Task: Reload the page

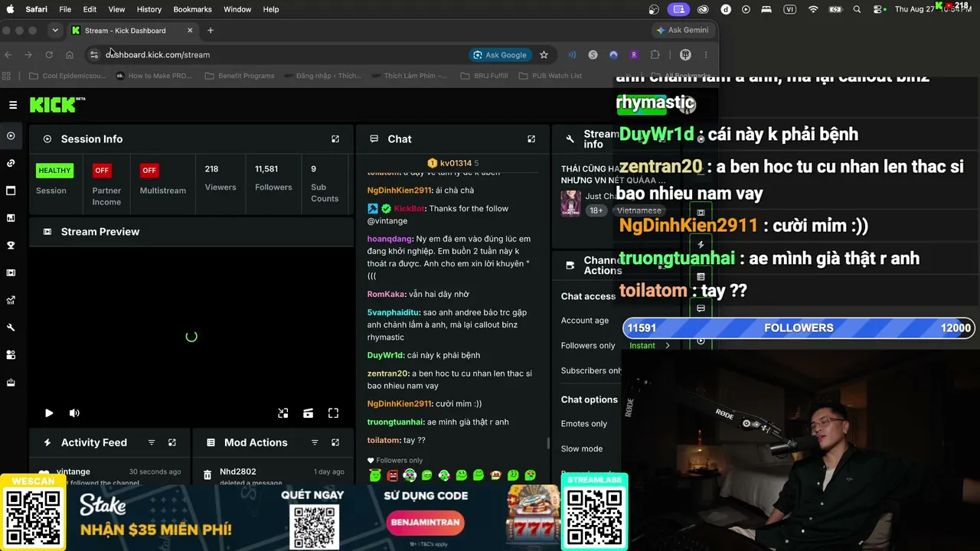Action: click(49, 55)
